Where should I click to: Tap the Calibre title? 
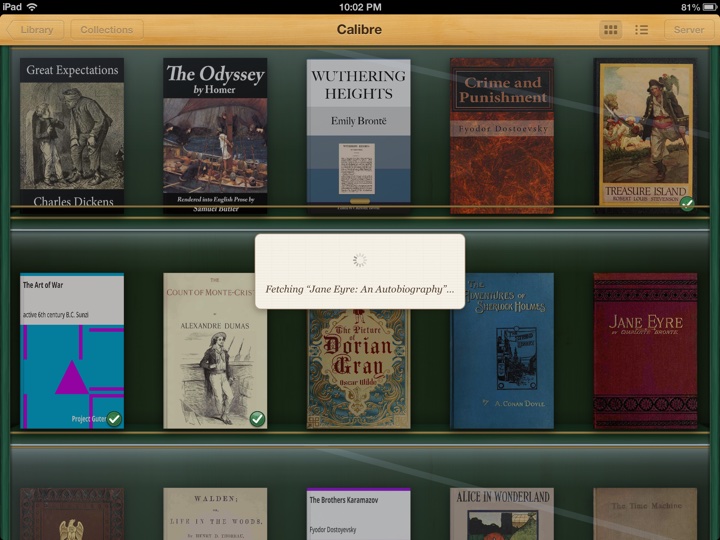359,29
